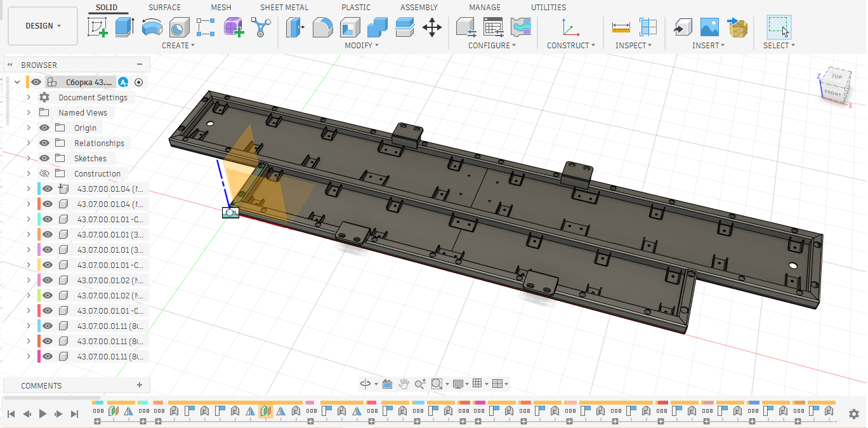Open the CONSTRUCT dropdown menu
This screenshot has width=868, height=428.
pyautogui.click(x=571, y=46)
